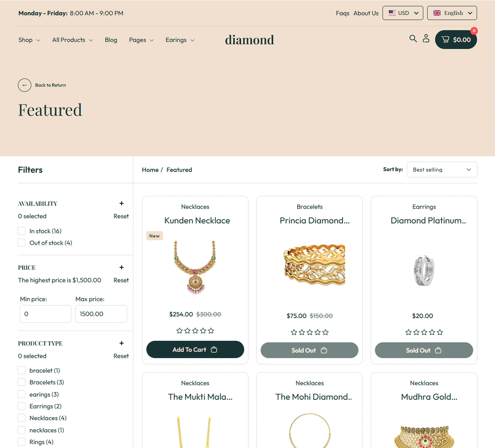The height and width of the screenshot is (448, 495).
Task: Open the search magnifier icon
Action: (x=413, y=38)
